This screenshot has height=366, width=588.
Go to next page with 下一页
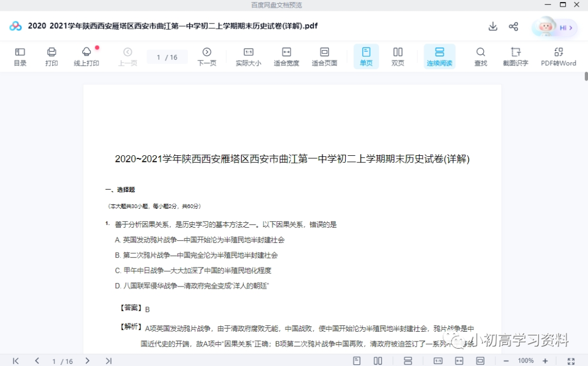click(207, 57)
